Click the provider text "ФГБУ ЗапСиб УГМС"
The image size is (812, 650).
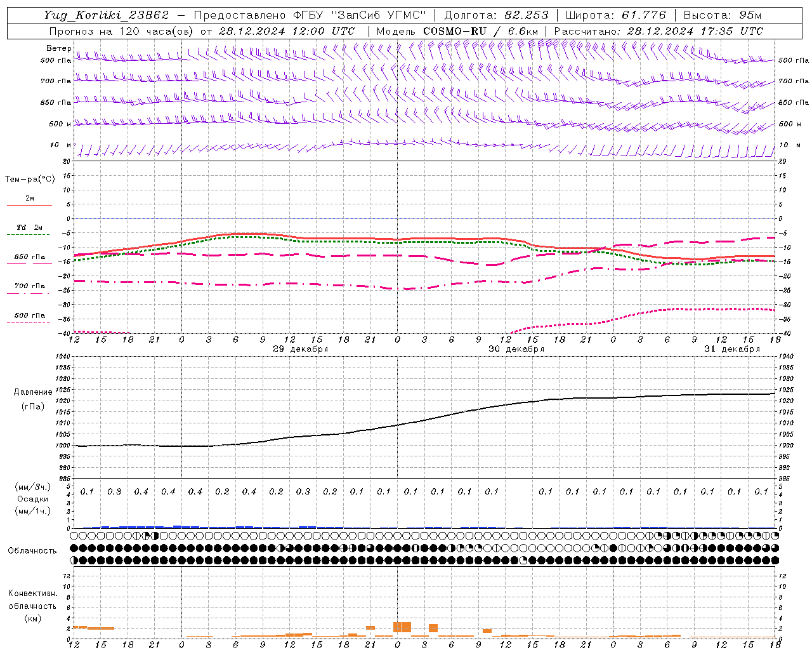(x=360, y=15)
